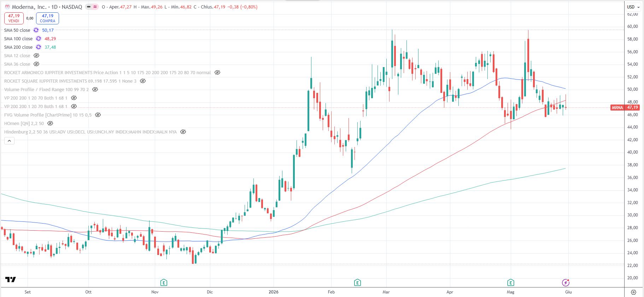The image size is (644, 297).
Task: Open the earnings marker above Mag
Action: pyautogui.click(x=510, y=283)
